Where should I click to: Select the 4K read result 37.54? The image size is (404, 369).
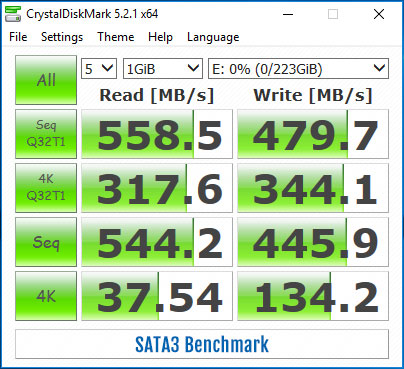[157, 296]
